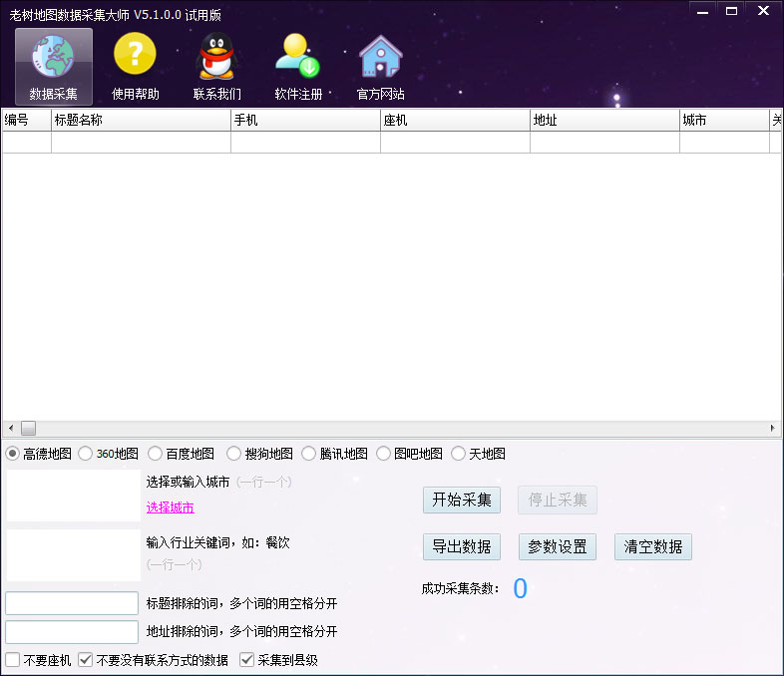The image size is (784, 676).
Task: Maximize the application window
Action: pyautogui.click(x=731, y=11)
